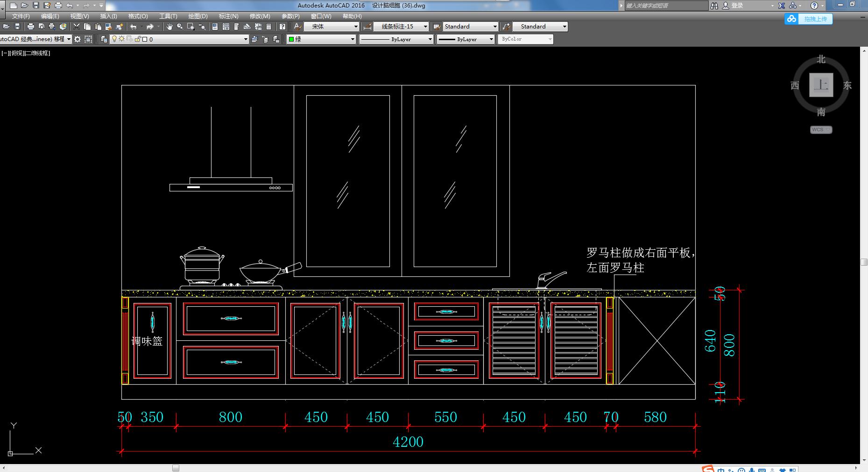The image size is (868, 472).
Task: Click the Match Properties brush icon
Action: (120, 27)
